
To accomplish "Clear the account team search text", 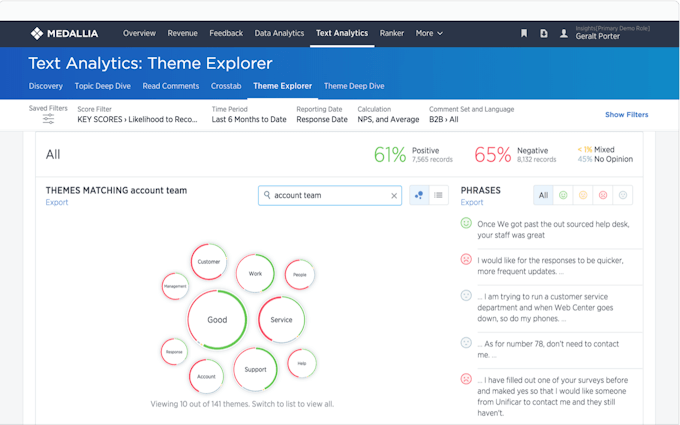I will (394, 196).
